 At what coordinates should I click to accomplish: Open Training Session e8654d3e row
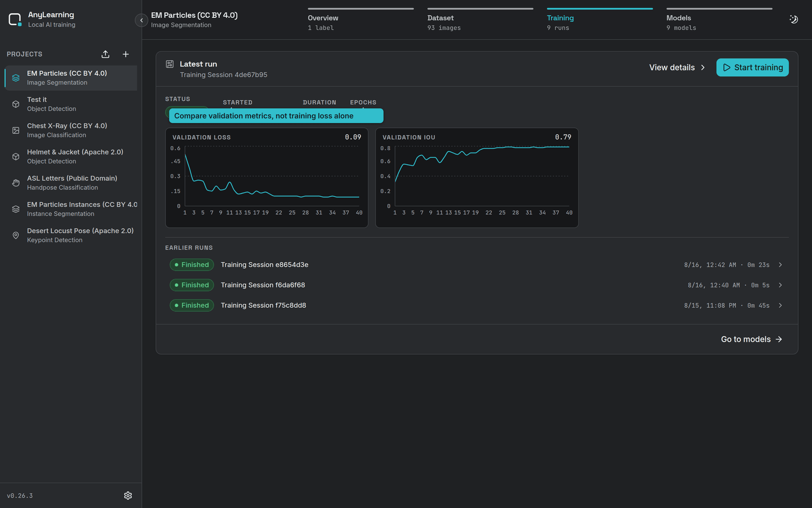tap(477, 265)
